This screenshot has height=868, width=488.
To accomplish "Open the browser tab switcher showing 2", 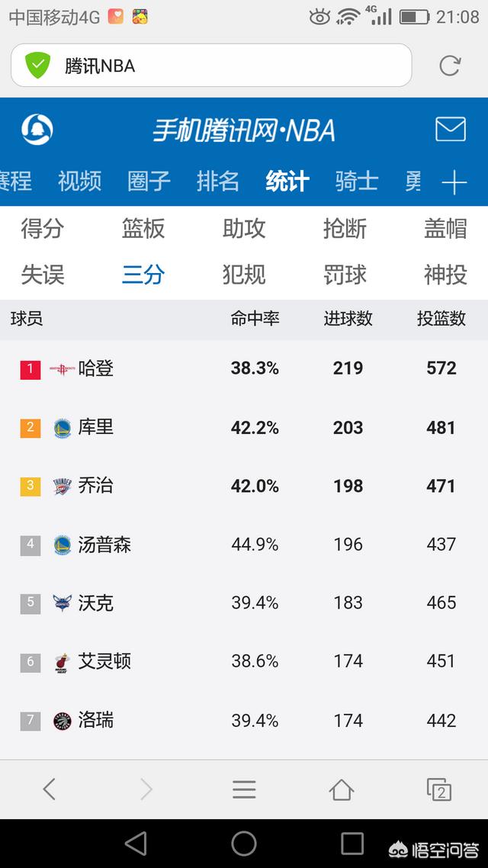I will click(x=438, y=789).
